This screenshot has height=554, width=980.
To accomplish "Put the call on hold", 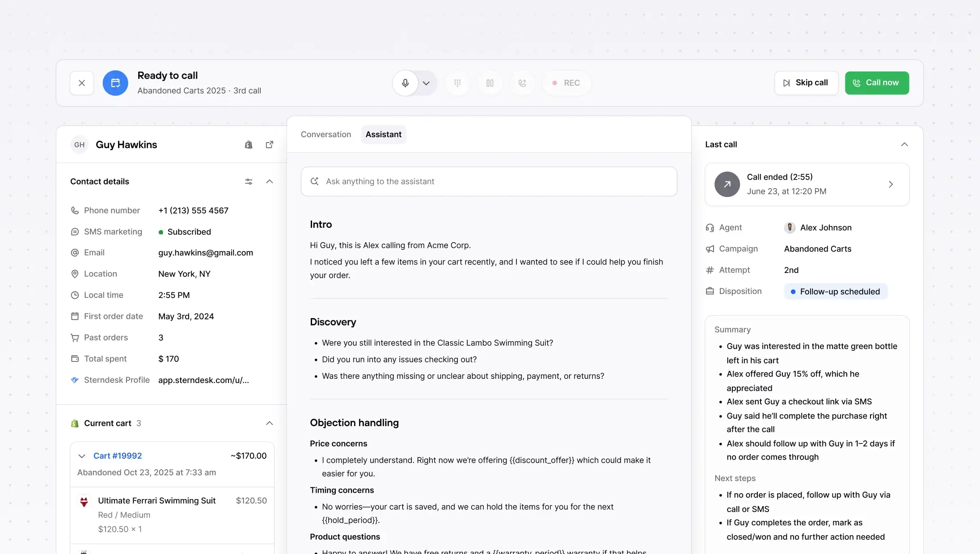I will tap(490, 83).
